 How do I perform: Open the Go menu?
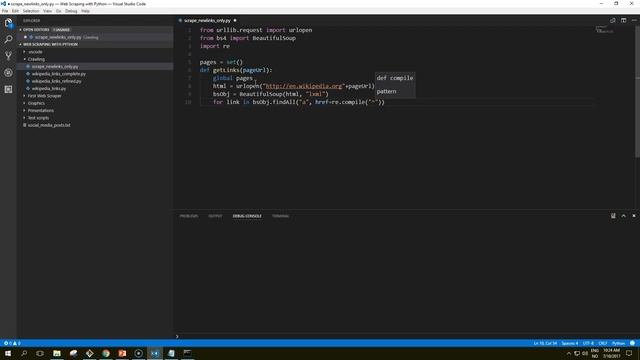(x=59, y=11)
